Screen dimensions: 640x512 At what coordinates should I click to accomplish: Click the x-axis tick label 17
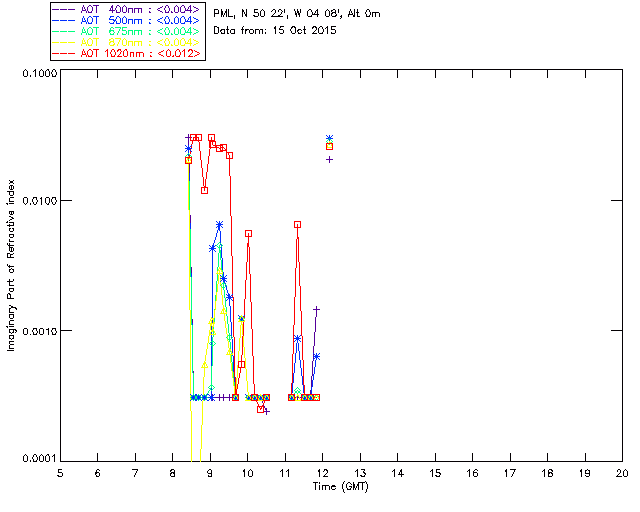[510, 473]
